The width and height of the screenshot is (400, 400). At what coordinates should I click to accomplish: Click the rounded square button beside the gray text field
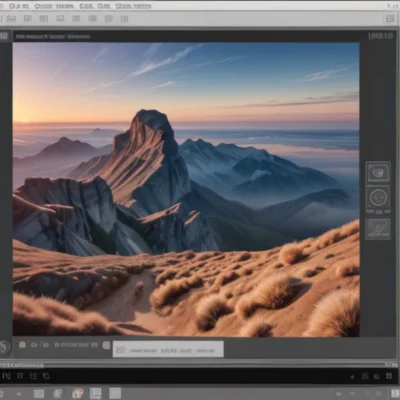(x=106, y=345)
